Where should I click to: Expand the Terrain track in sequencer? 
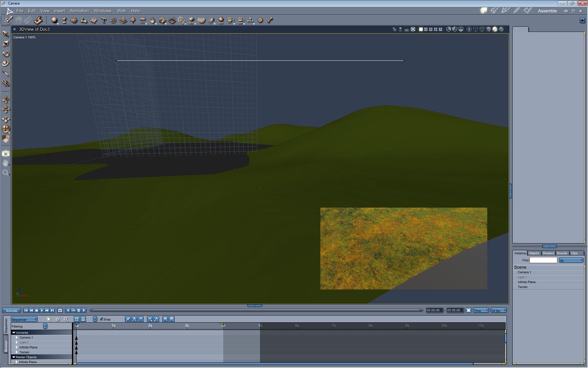coord(17,352)
